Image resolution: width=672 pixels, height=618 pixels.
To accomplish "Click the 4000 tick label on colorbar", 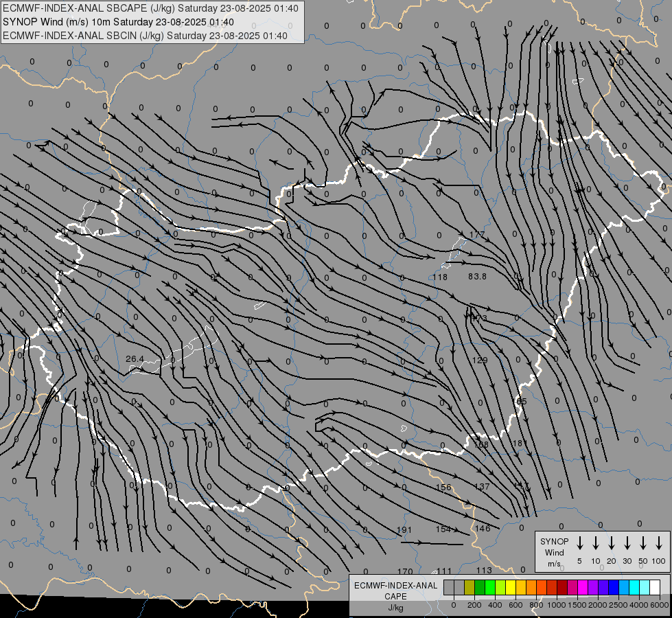I will (x=639, y=605).
